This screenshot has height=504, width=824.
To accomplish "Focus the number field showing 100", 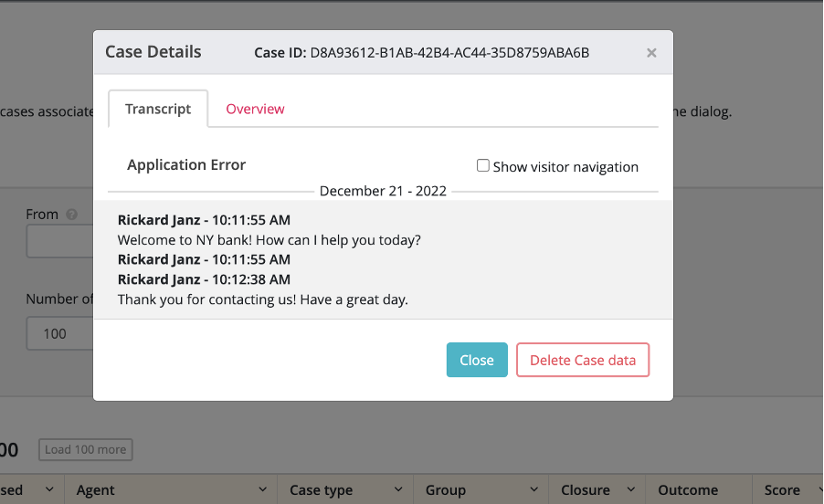I will coord(60,333).
